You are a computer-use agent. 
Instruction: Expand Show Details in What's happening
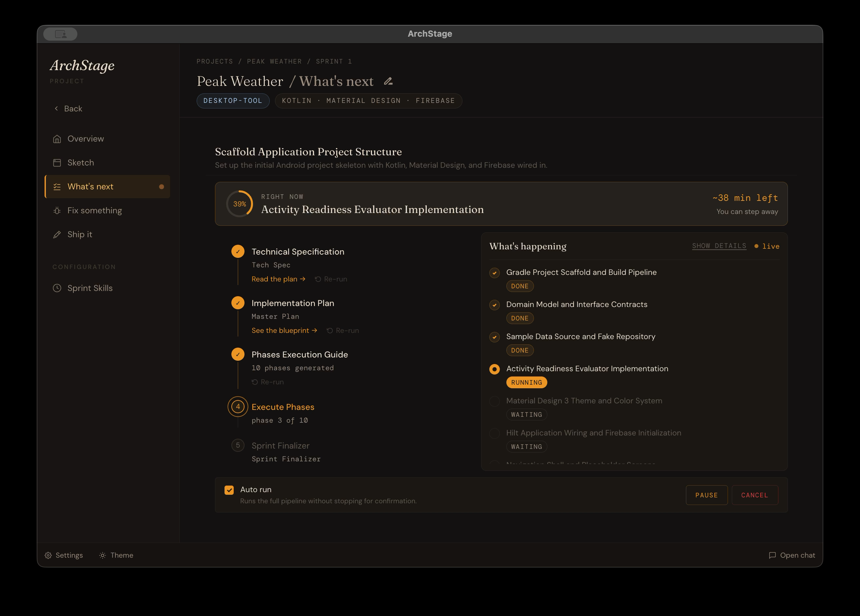(x=719, y=246)
